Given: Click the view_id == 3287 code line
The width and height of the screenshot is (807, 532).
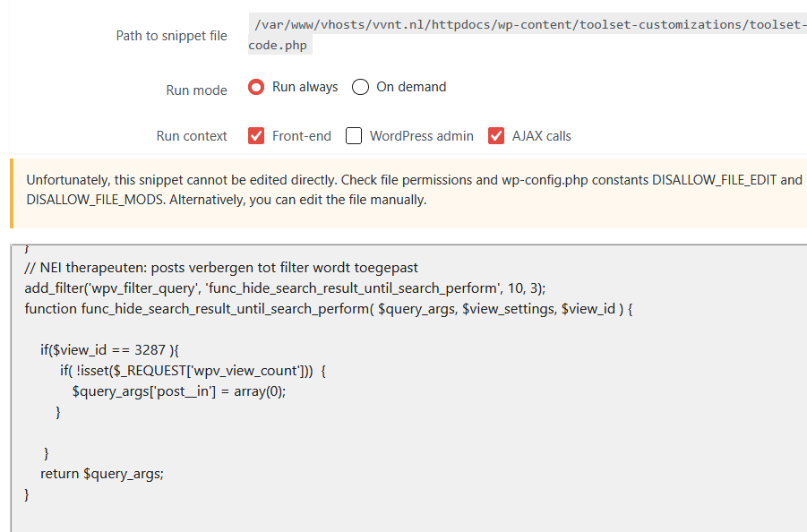Looking at the screenshot, I should click(x=109, y=350).
